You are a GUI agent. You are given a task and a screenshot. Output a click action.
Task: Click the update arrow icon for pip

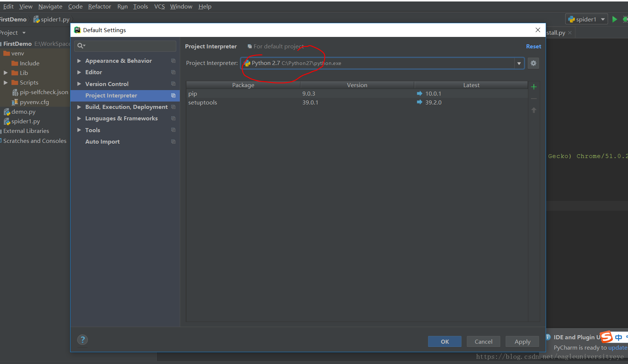(419, 93)
